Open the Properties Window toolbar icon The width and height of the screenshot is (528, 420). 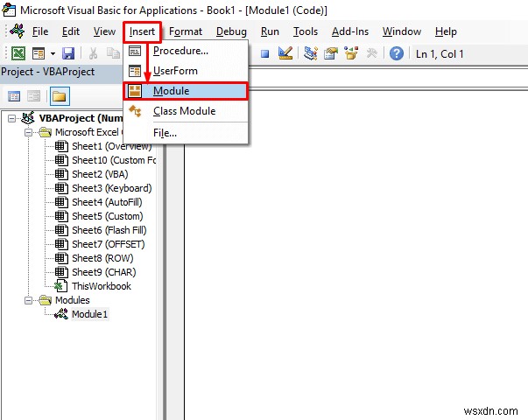click(x=331, y=53)
